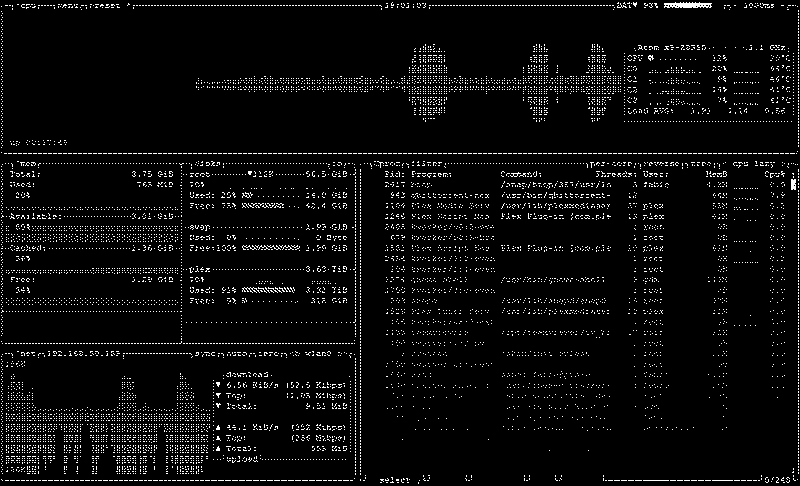Select the root disk header line

(x=268, y=174)
